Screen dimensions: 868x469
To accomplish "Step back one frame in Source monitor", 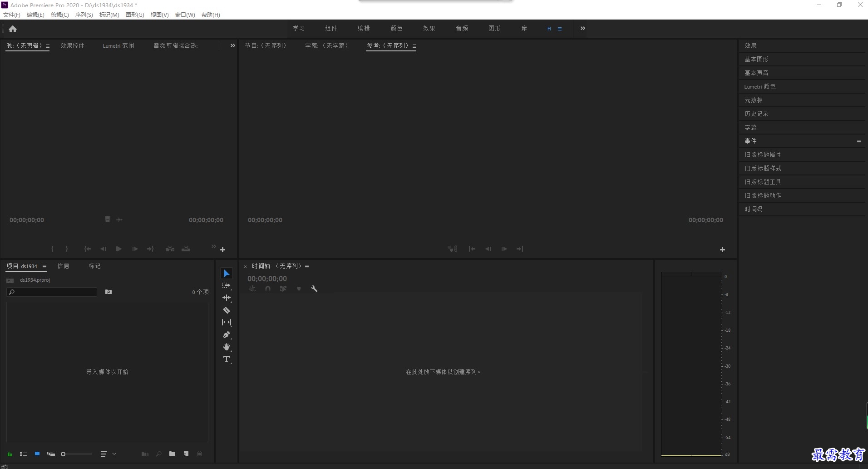I will [x=103, y=249].
